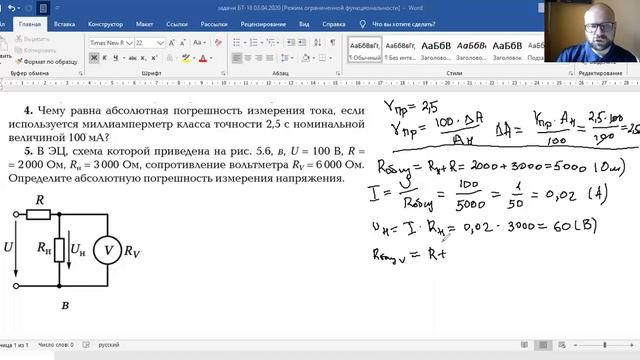Open the Ссылки ribbon tab

[177, 24]
